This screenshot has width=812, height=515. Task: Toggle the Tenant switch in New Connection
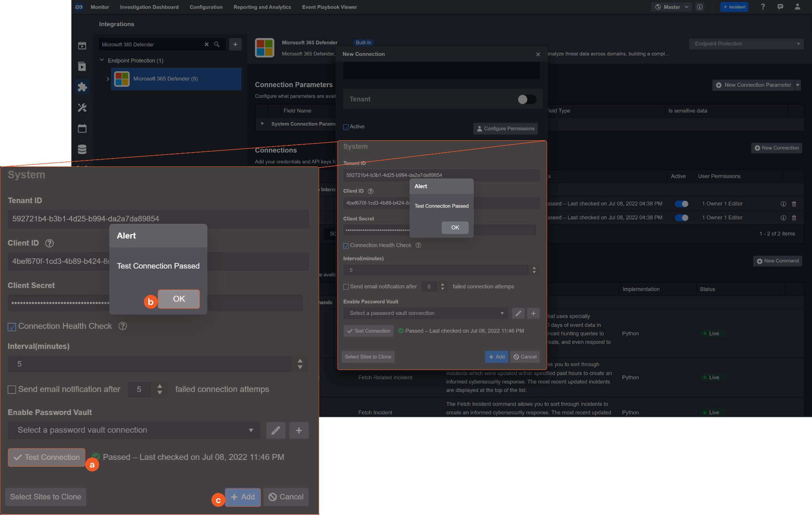[x=527, y=99]
